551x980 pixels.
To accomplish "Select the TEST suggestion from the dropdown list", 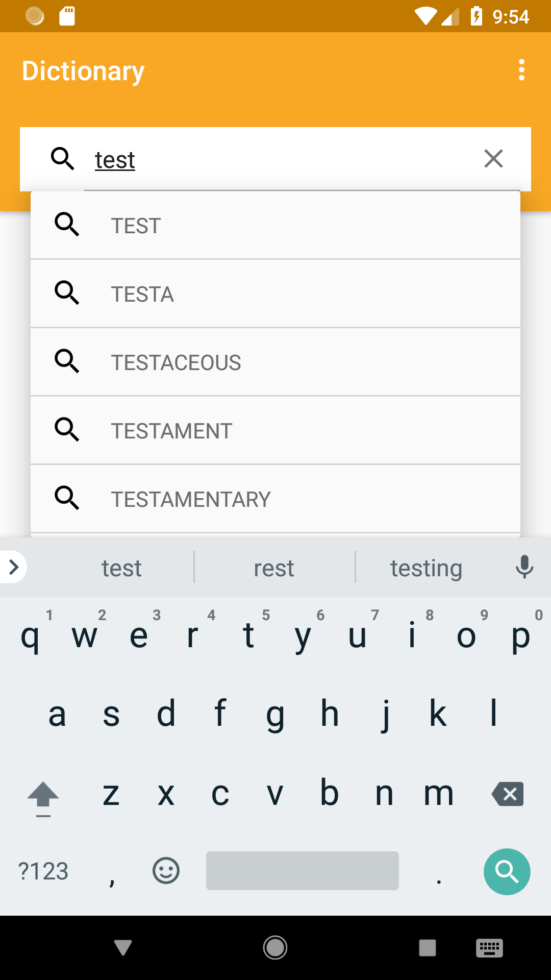I will (x=275, y=225).
